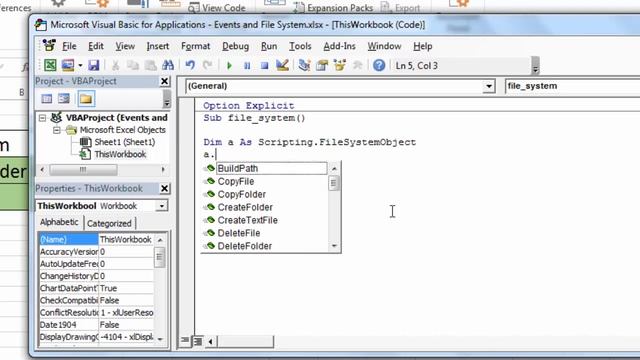The width and height of the screenshot is (640, 360).
Task: Click the Date1904 property row
Action: [x=96, y=325]
